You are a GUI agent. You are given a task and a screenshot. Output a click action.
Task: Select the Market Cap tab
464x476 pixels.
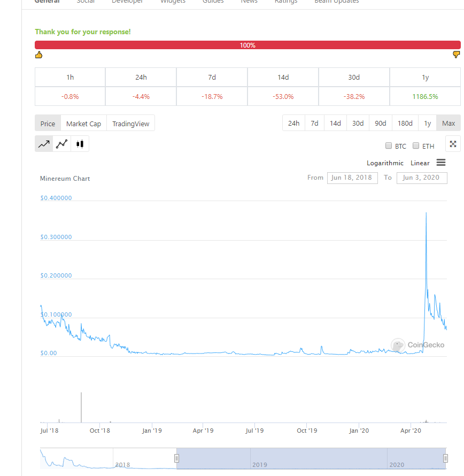tap(84, 124)
